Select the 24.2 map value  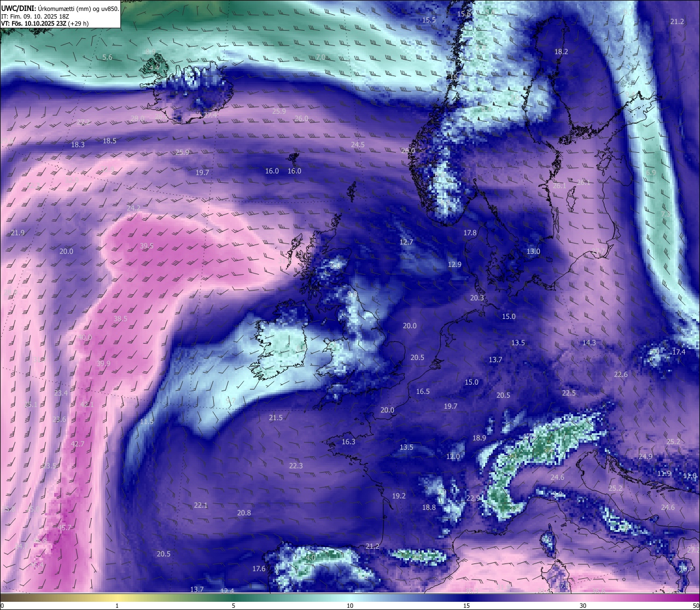[133, 208]
